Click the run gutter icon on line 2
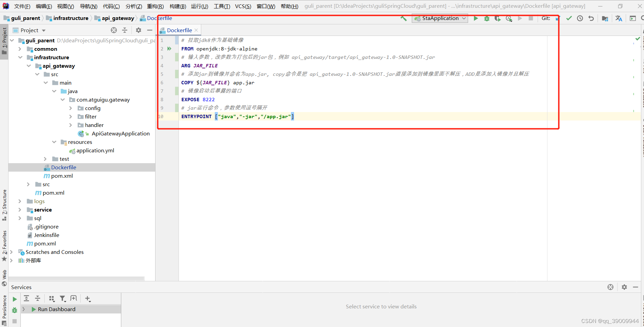The width and height of the screenshot is (644, 327). (169, 49)
